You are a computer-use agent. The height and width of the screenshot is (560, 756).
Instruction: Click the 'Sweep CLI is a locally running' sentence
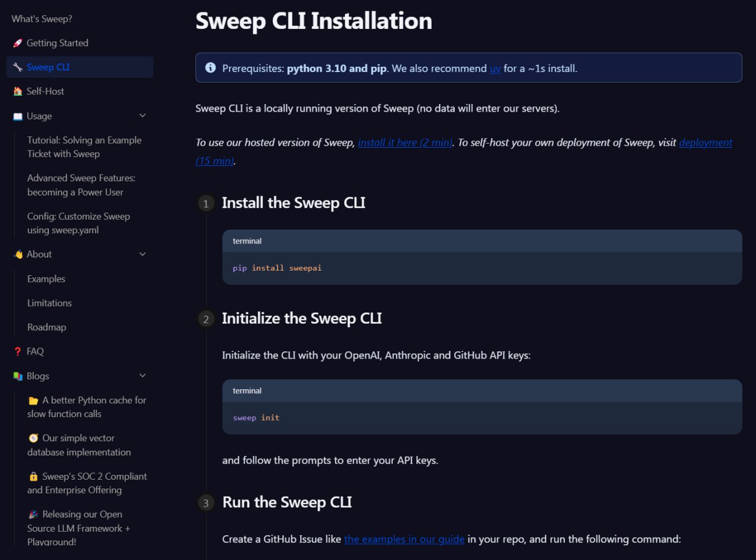click(x=377, y=109)
